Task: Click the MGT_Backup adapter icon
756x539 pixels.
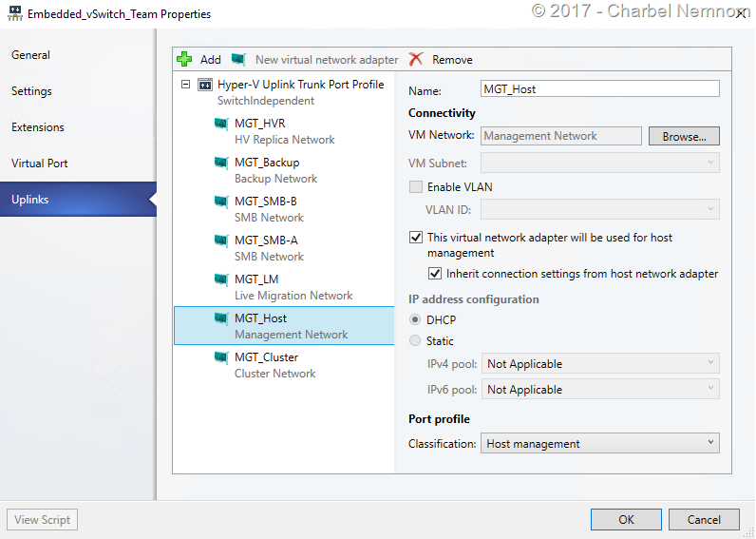Action: coord(221,163)
